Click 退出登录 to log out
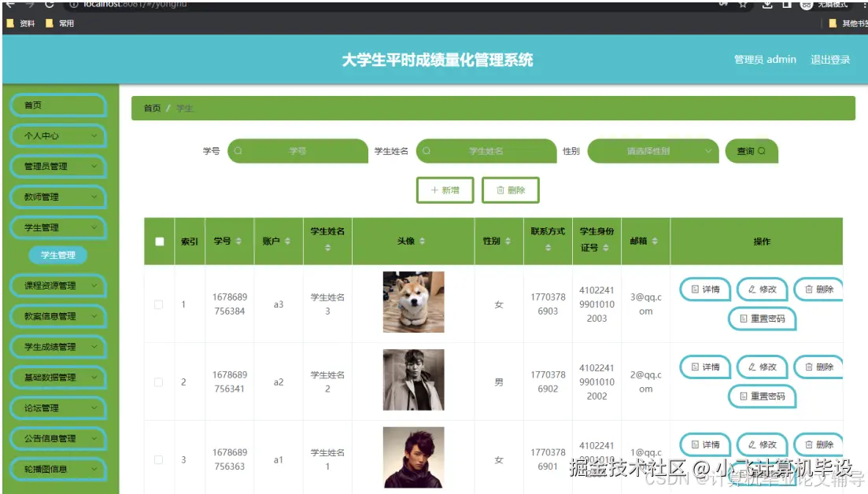This screenshot has height=494, width=868. click(829, 60)
